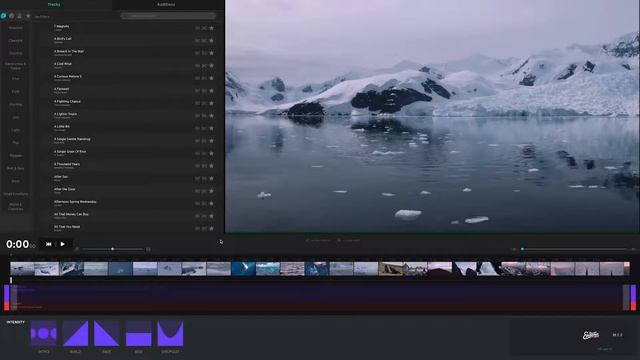640x360 pixels.
Task: Select the Fade intensity preset
Action: (107, 333)
